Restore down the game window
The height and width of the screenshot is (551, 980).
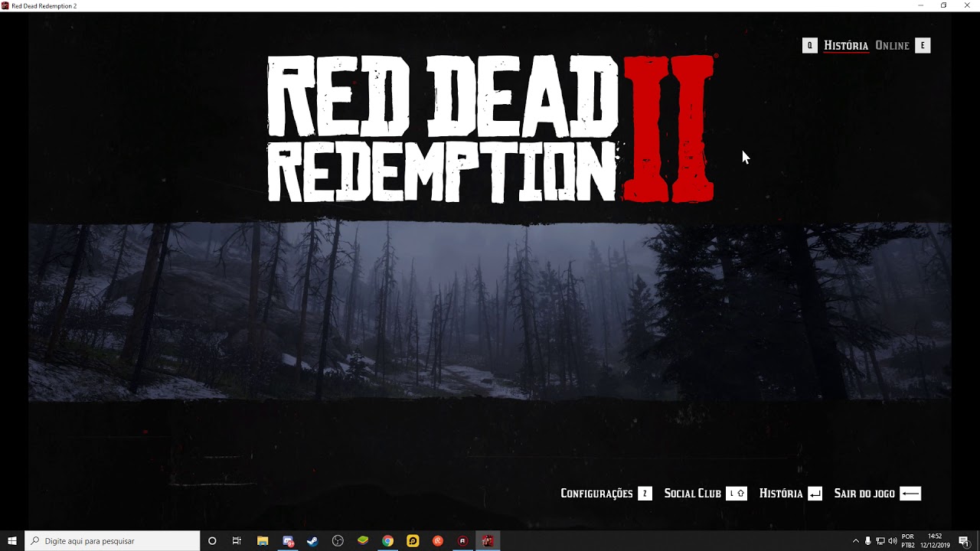944,5
